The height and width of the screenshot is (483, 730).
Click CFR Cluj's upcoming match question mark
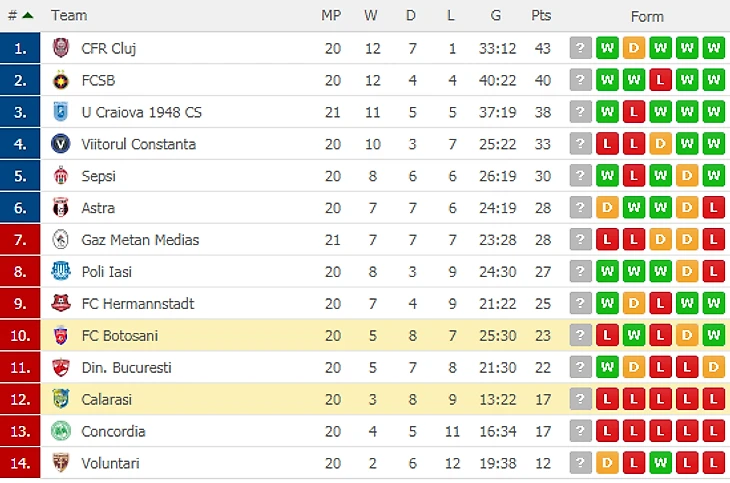(x=581, y=48)
